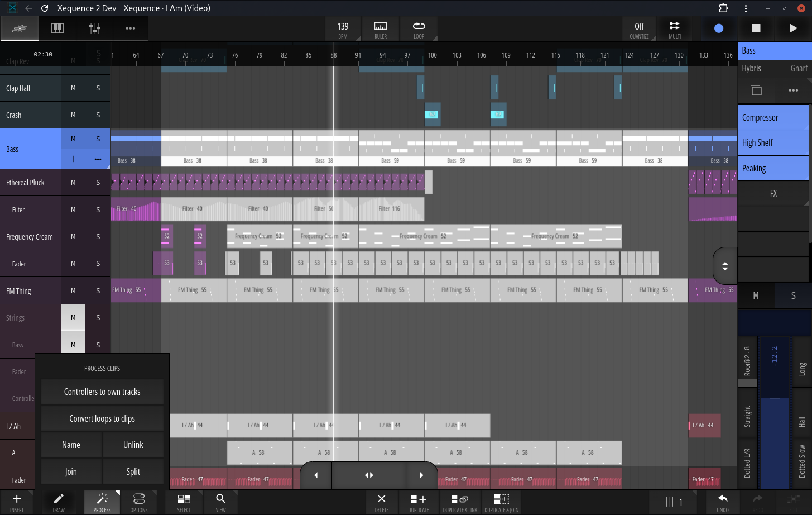This screenshot has height=515, width=812.
Task: Toggle the Loop button
Action: click(419, 29)
